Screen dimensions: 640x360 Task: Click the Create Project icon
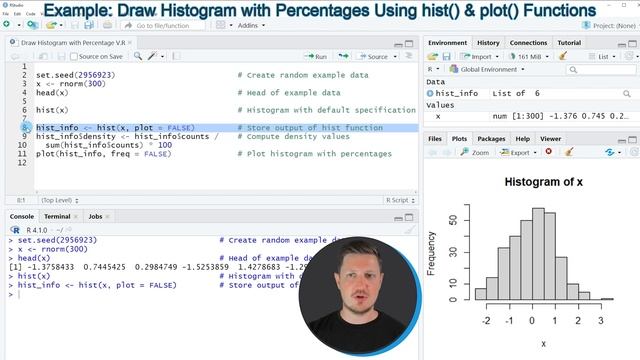(x=32, y=25)
